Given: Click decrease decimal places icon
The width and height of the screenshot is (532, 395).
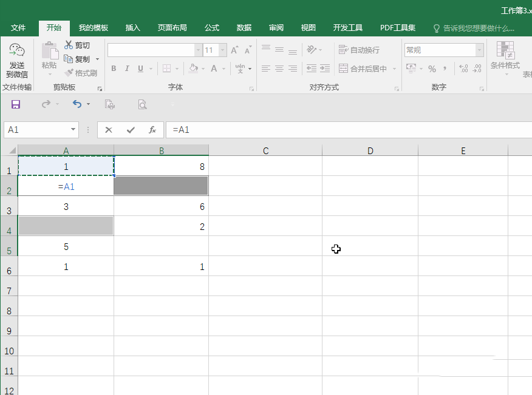Looking at the screenshot, I should click(477, 69).
